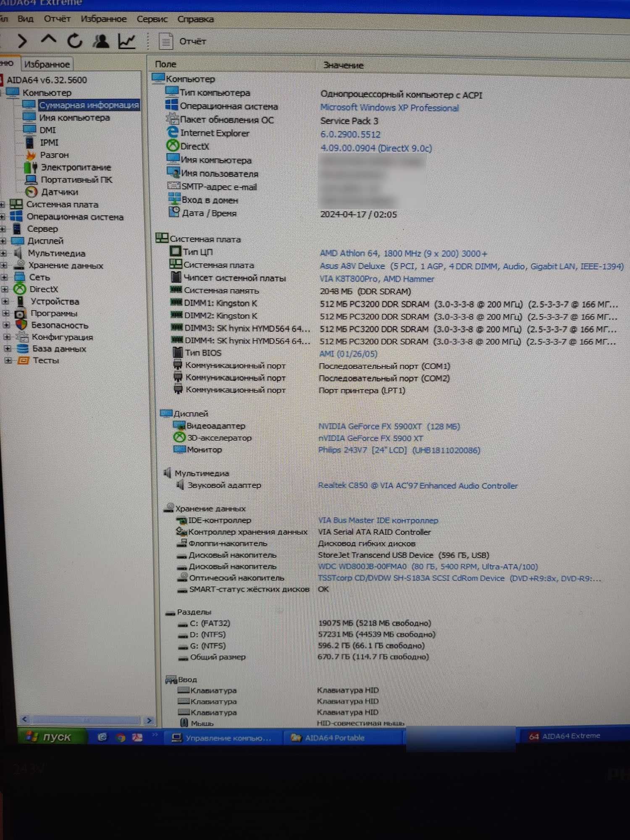Open AMI BIOS date link
This screenshot has height=840, width=630.
348,354
